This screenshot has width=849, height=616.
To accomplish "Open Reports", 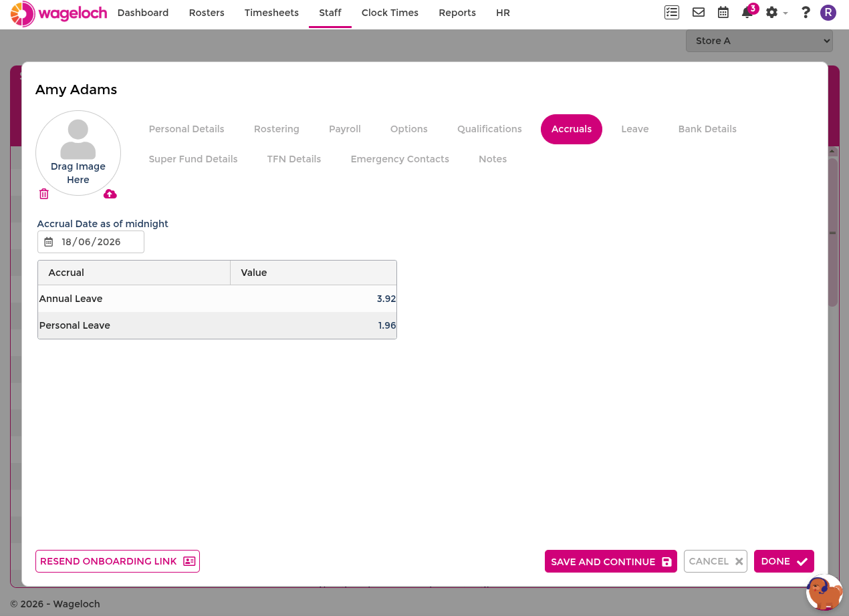I will point(457,13).
